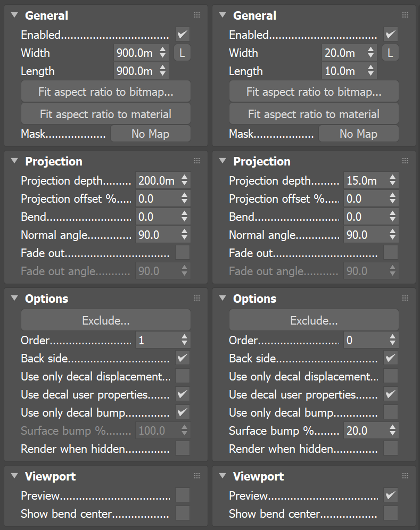Uncheck Back side in the left Options panel
The height and width of the screenshot is (530, 420).
tap(183, 358)
